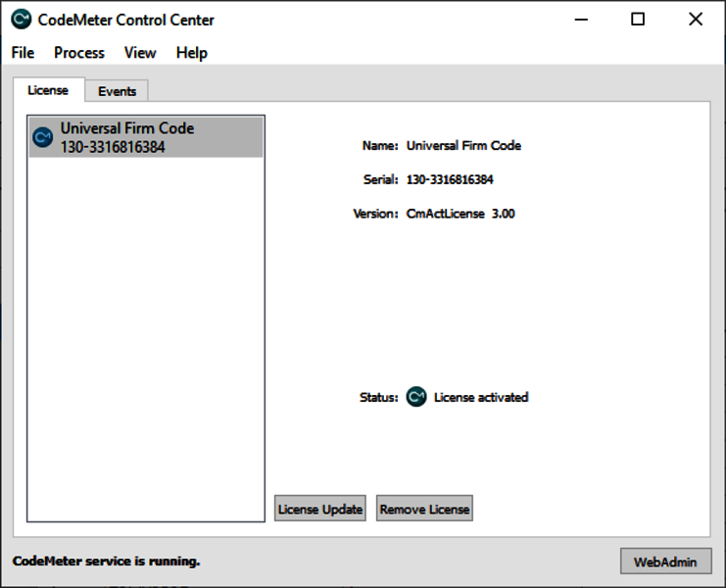This screenshot has height=588, width=726.
Task: Click the CodeMeter logo in the title bar
Action: click(21, 20)
